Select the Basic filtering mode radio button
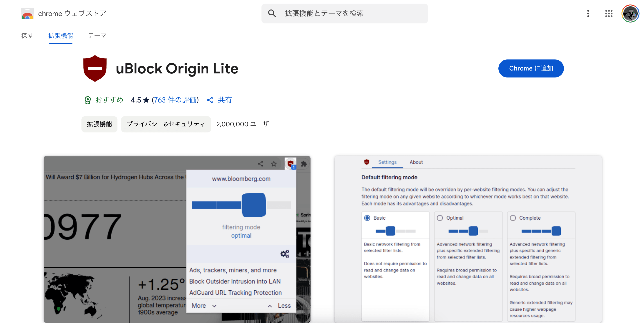The width and height of the screenshot is (644, 323). pyautogui.click(x=367, y=218)
